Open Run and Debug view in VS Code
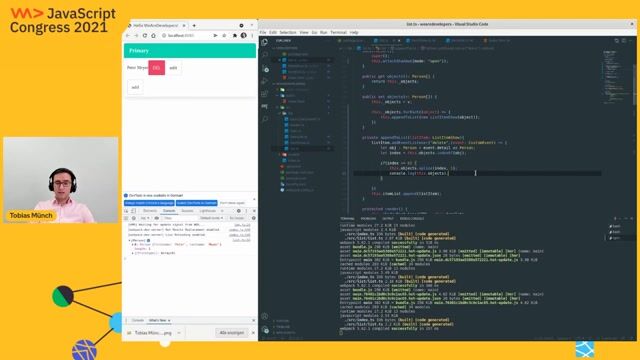This screenshot has width=640, height=360. [265, 81]
